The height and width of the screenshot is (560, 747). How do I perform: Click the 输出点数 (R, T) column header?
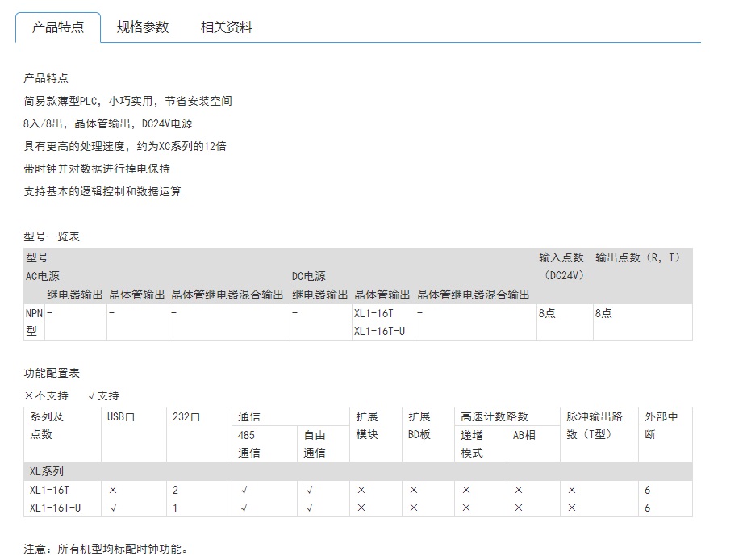(638, 257)
